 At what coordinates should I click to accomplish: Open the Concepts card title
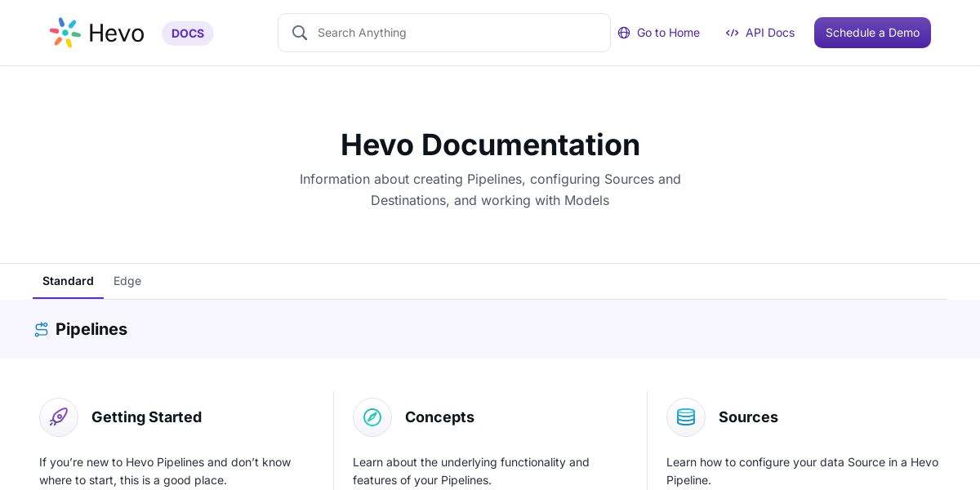point(439,417)
